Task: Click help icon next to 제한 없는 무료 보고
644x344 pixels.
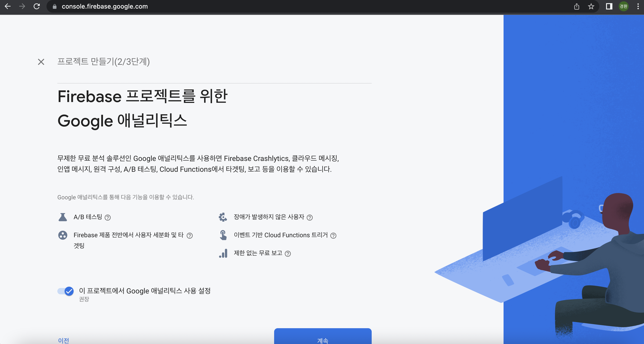Action: click(288, 253)
